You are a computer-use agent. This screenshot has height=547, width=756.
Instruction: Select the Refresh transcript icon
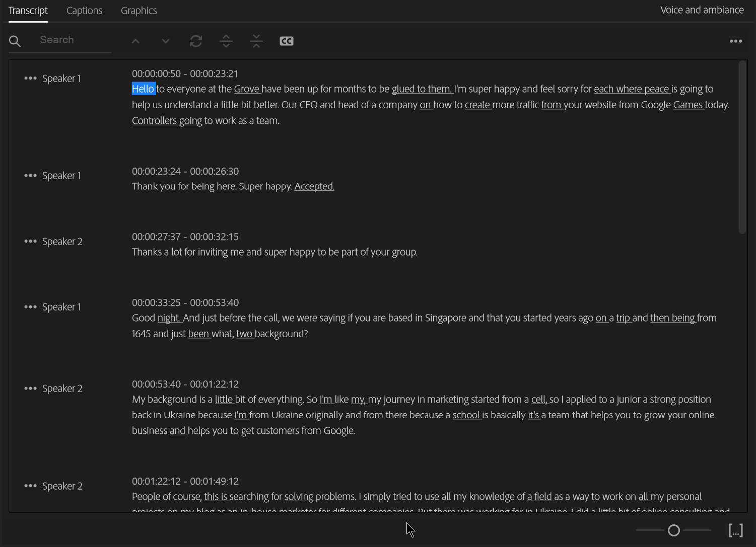(x=196, y=41)
